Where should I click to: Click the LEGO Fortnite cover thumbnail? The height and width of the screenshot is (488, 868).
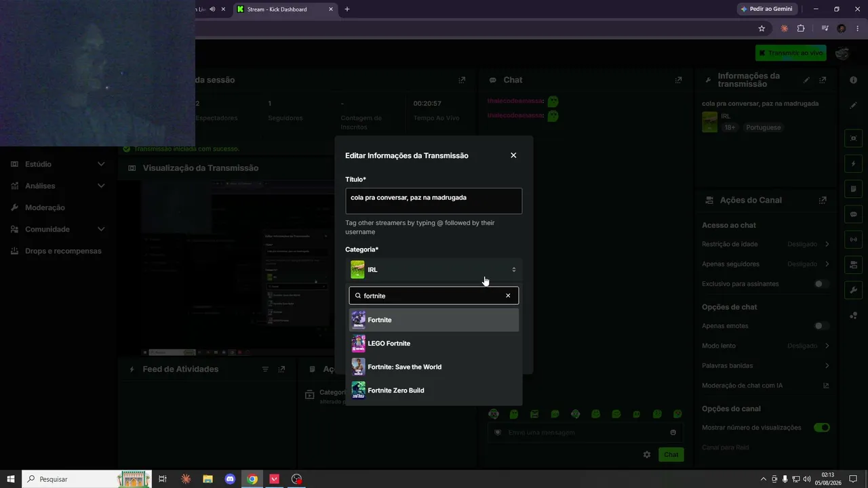pyautogui.click(x=358, y=344)
